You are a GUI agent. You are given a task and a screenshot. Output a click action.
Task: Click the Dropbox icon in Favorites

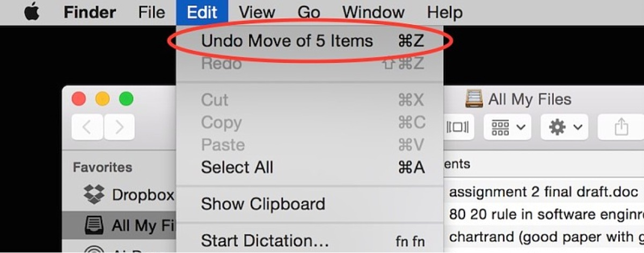tap(94, 194)
